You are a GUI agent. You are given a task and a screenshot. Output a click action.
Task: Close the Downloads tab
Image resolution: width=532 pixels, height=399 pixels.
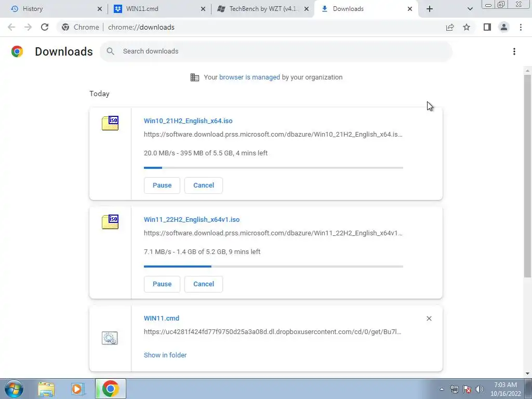click(x=410, y=9)
